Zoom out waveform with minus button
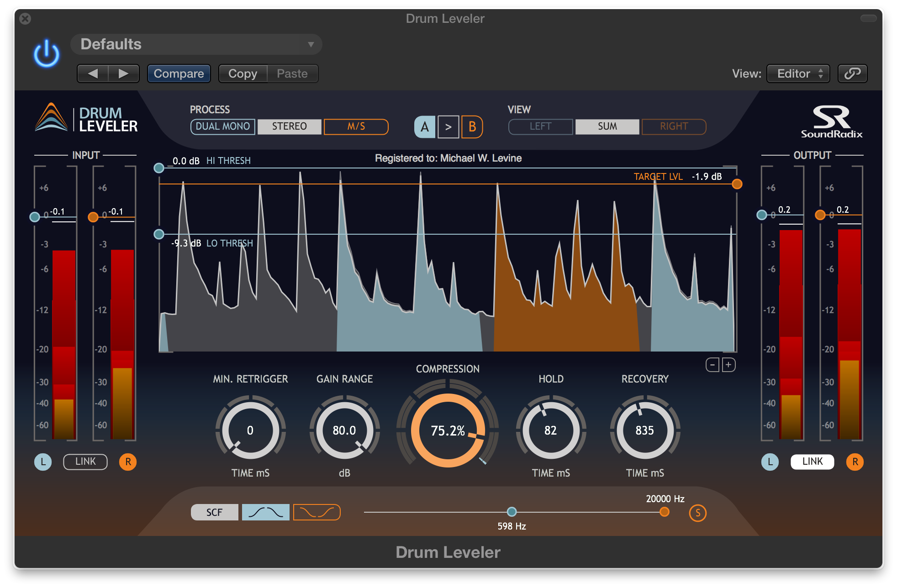 click(x=712, y=365)
